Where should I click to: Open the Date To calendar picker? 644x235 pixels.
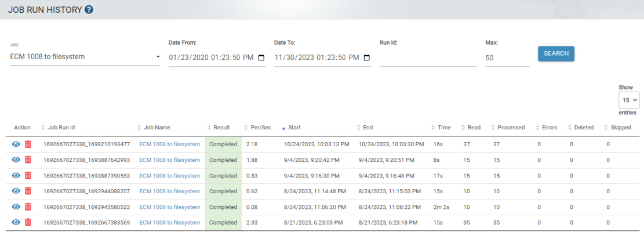tap(366, 57)
